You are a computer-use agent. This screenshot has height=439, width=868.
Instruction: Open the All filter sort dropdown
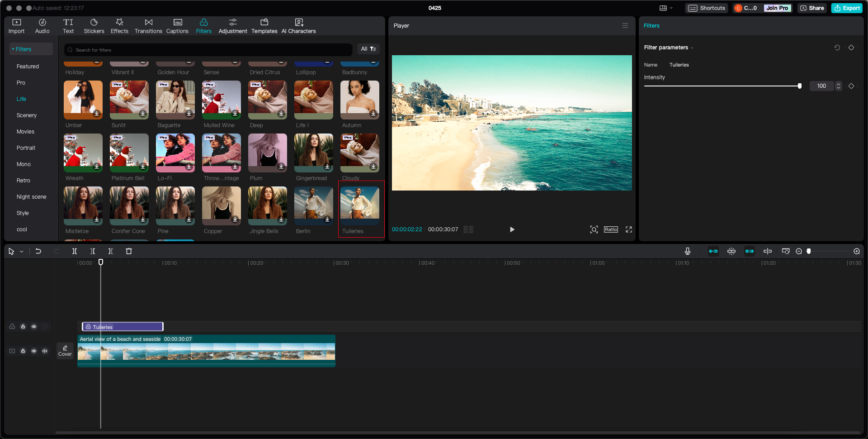coord(368,49)
